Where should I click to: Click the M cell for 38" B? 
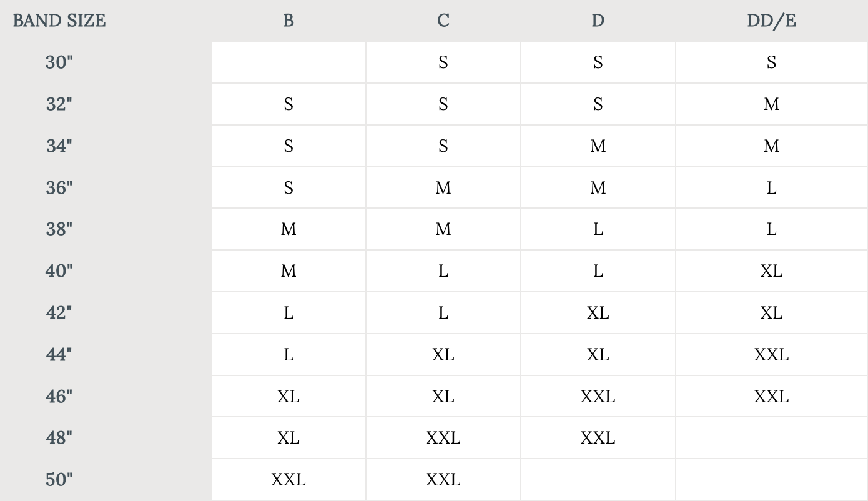(x=289, y=229)
